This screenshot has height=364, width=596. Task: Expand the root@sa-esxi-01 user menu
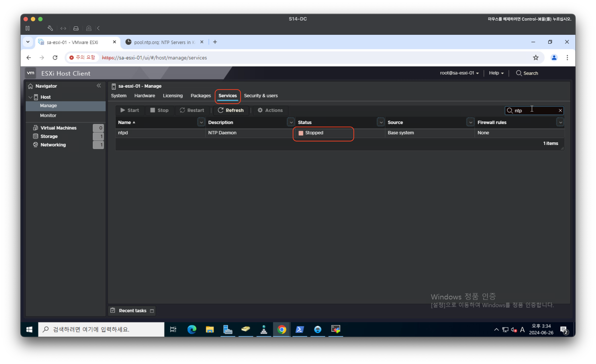[x=459, y=73]
